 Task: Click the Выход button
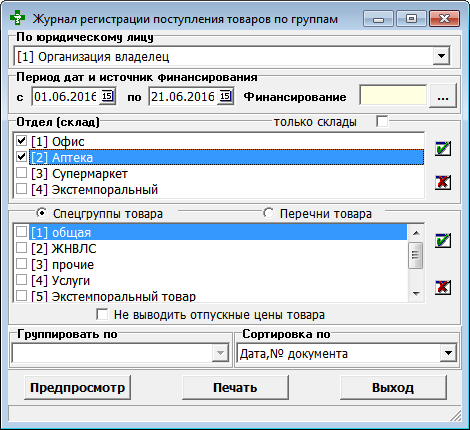(x=393, y=387)
